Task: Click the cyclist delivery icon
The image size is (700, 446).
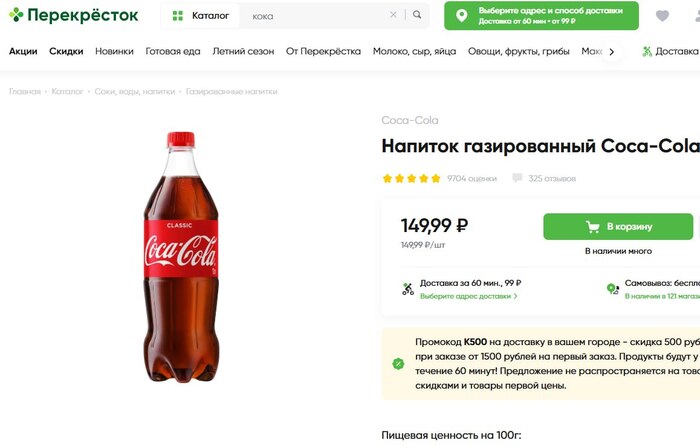Action: click(x=407, y=289)
